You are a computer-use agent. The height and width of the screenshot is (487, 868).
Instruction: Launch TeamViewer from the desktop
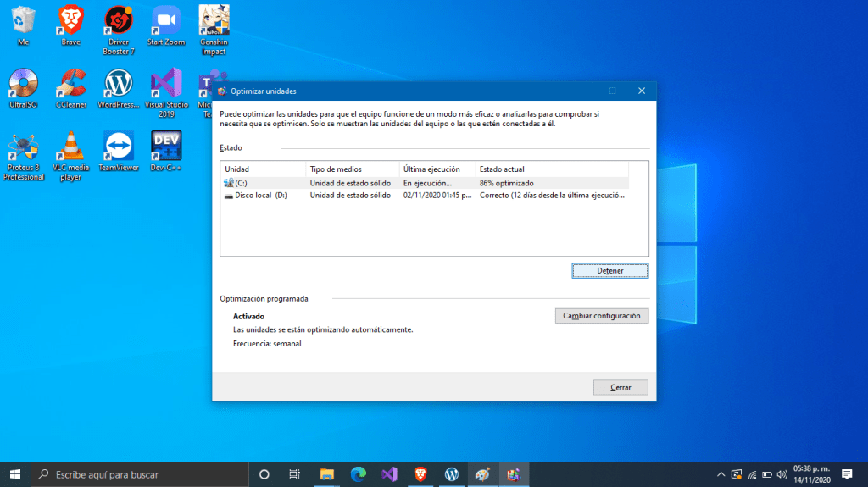(x=119, y=147)
